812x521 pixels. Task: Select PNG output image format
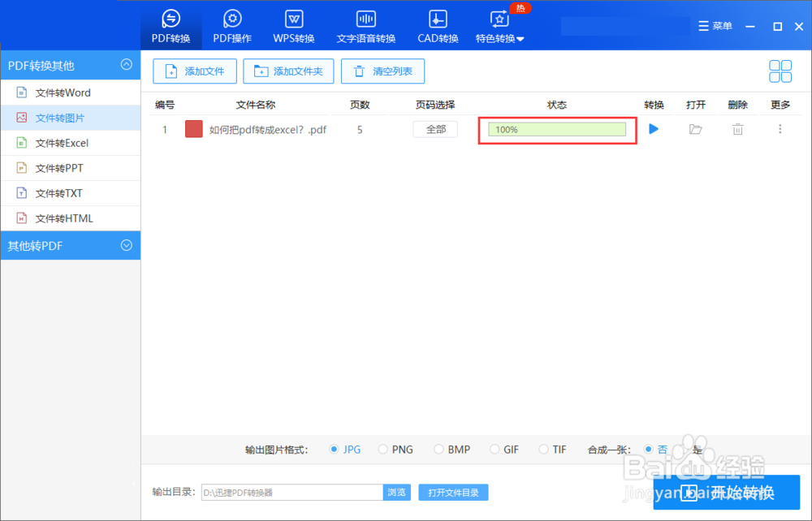coord(382,449)
